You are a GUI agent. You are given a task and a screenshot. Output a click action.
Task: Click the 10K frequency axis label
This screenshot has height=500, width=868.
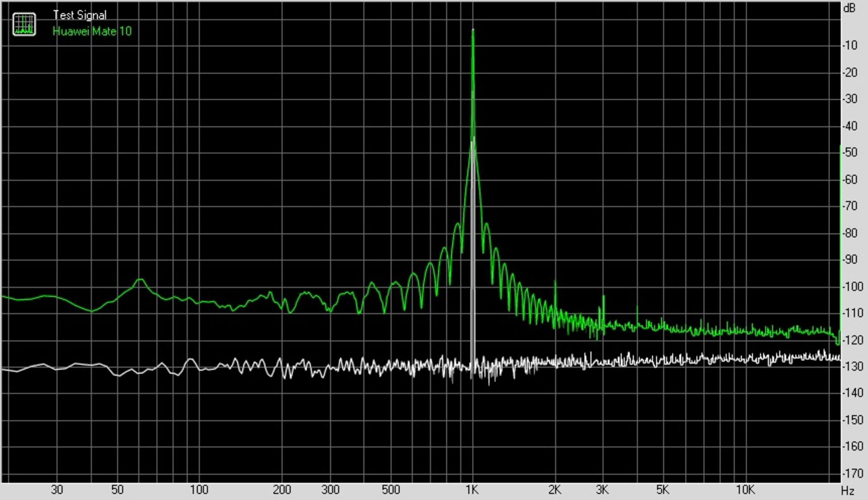(x=745, y=490)
